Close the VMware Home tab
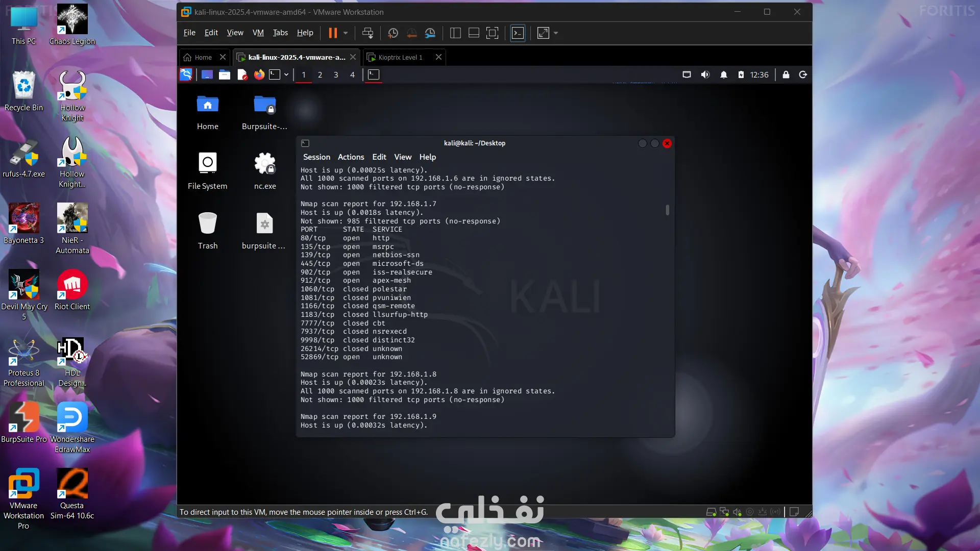 click(x=223, y=57)
